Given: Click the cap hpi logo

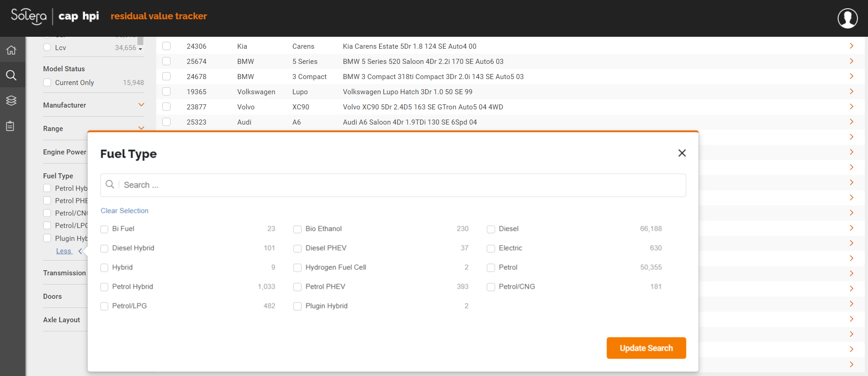Looking at the screenshot, I should point(79,17).
